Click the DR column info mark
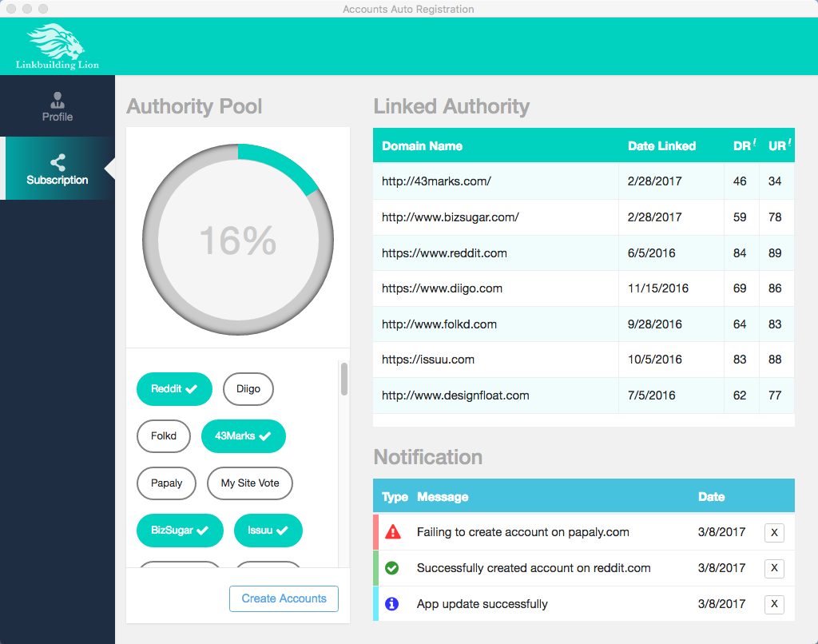Screen dimensions: 818x644 (755, 142)
